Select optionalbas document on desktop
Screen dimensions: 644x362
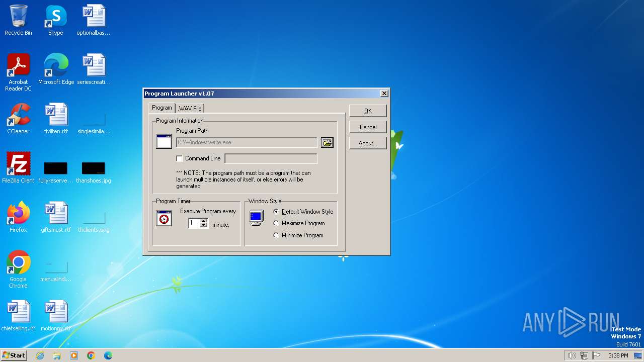[x=94, y=20]
